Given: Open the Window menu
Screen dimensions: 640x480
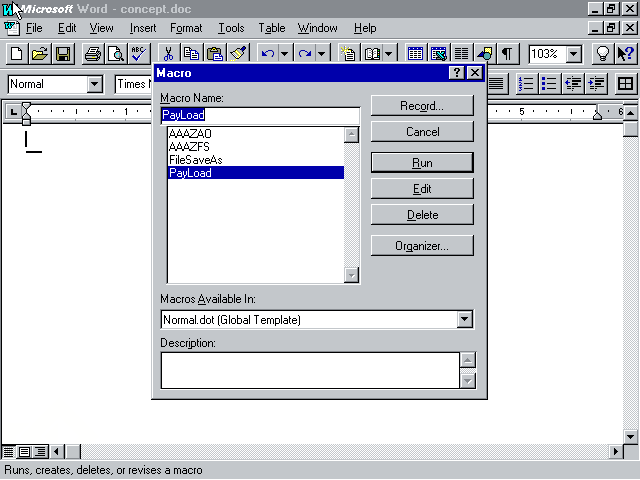Looking at the screenshot, I should click(x=318, y=28).
